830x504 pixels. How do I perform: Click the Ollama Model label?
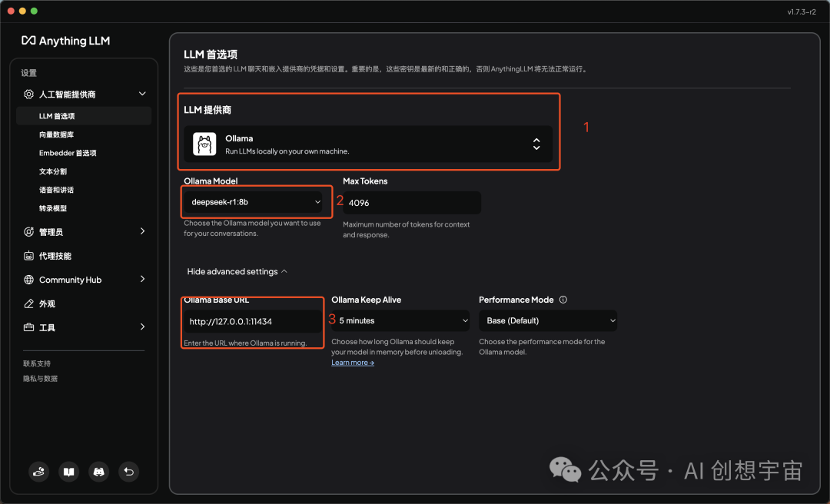tap(211, 181)
